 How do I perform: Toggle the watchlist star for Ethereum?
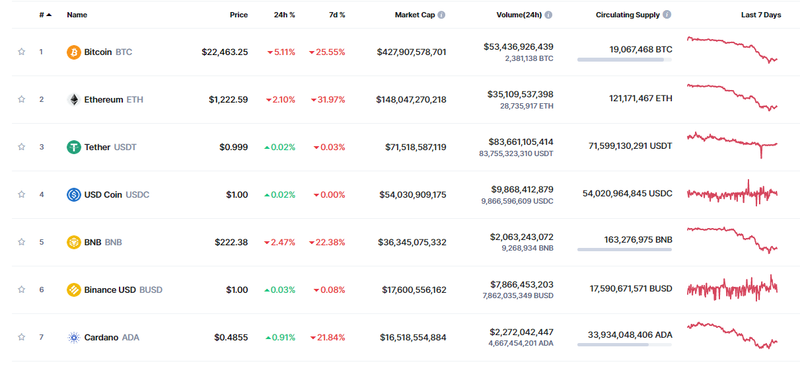[21, 99]
